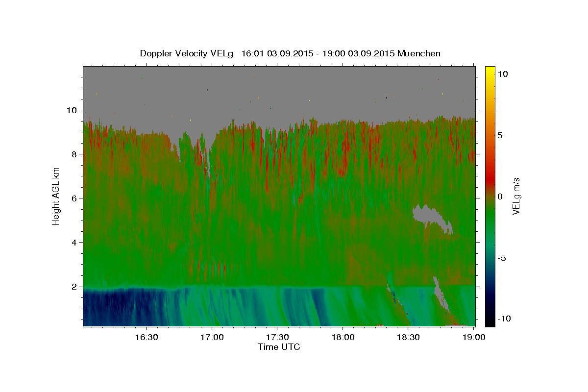Click the 16:30 time tick label
Screen dimensions: 588x392
click(147, 338)
